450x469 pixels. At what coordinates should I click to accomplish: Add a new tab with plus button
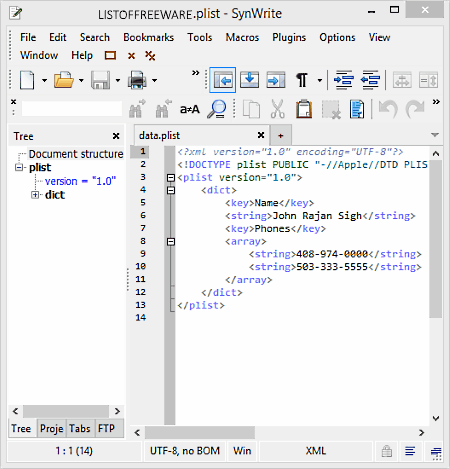[x=281, y=136]
